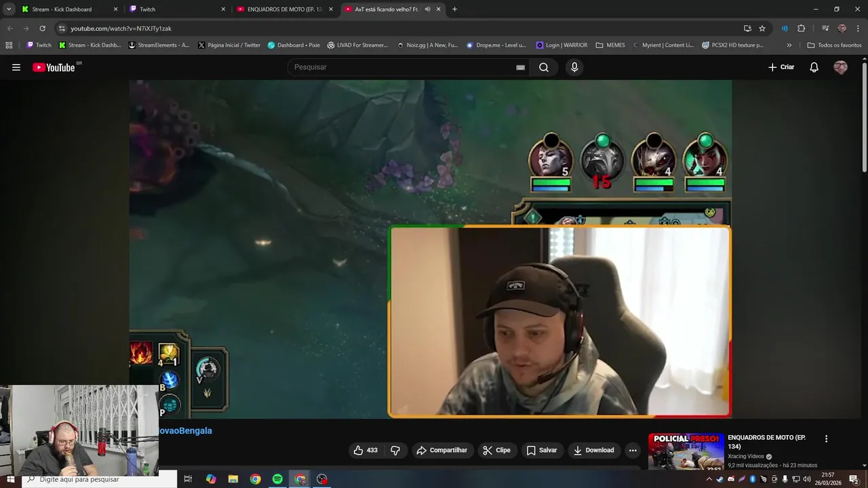
Task: Click the Compartilhar share button
Action: (x=442, y=450)
